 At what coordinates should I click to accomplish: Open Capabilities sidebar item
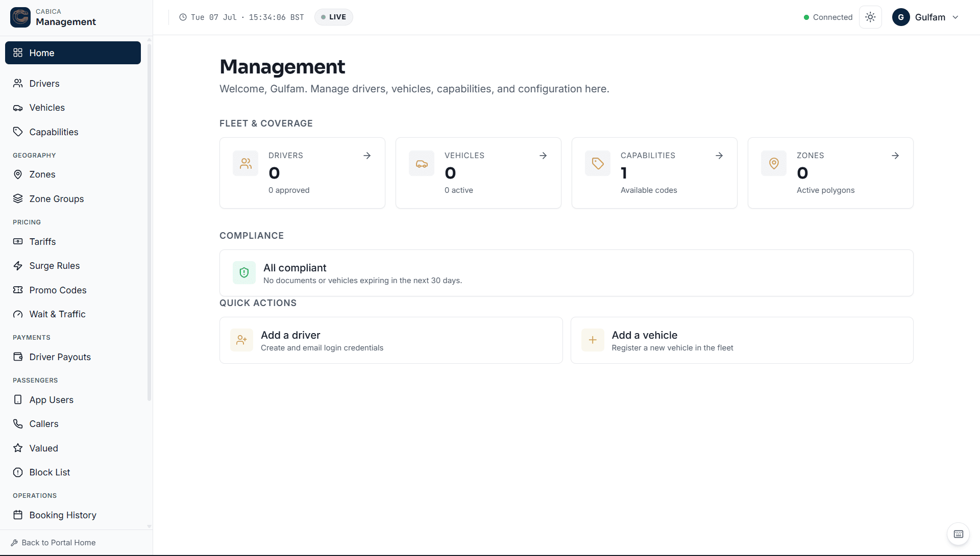73,132
